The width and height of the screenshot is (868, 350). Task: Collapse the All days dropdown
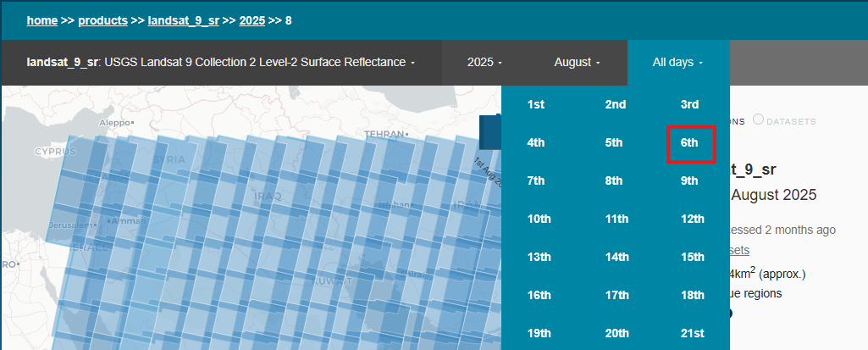coord(678,63)
